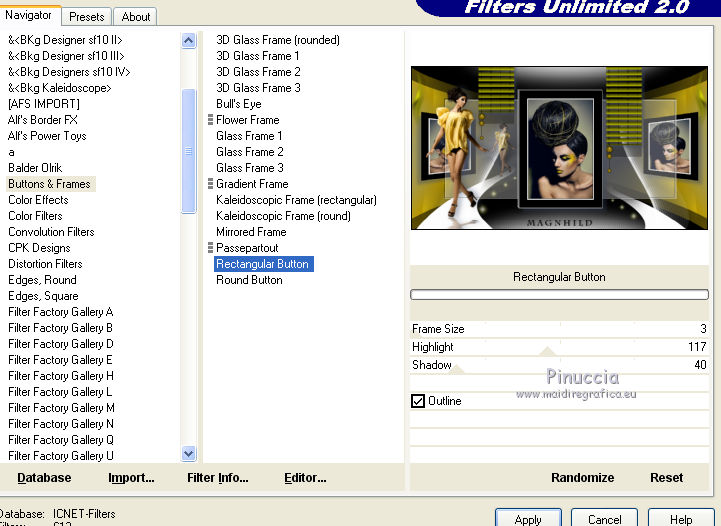Select the Navigator tab
The width and height of the screenshot is (721, 526).
29,15
